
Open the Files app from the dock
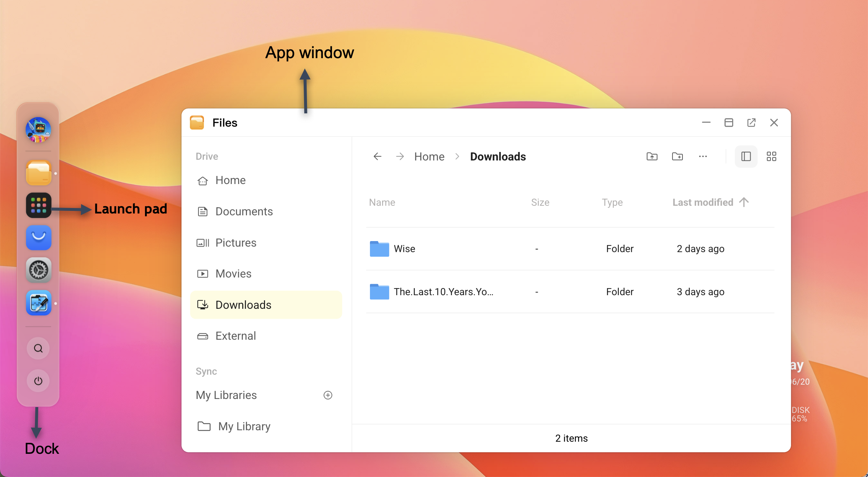[38, 173]
